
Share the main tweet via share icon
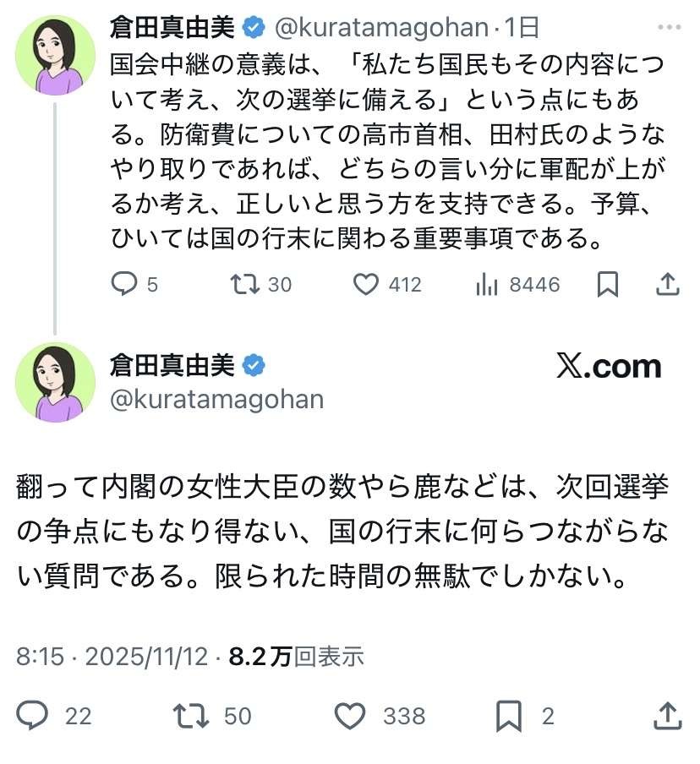pos(668,717)
